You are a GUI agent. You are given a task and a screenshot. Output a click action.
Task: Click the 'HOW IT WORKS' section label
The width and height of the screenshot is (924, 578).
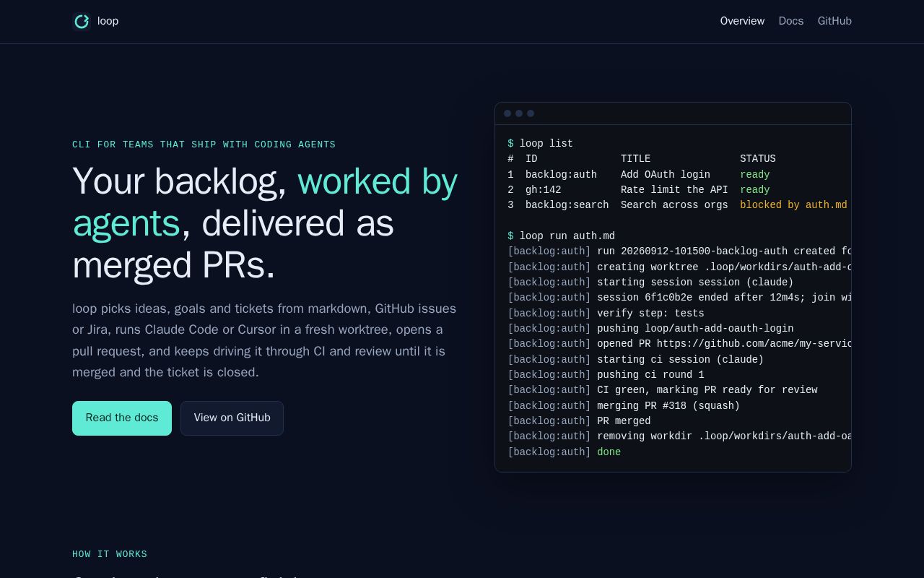[x=110, y=554]
